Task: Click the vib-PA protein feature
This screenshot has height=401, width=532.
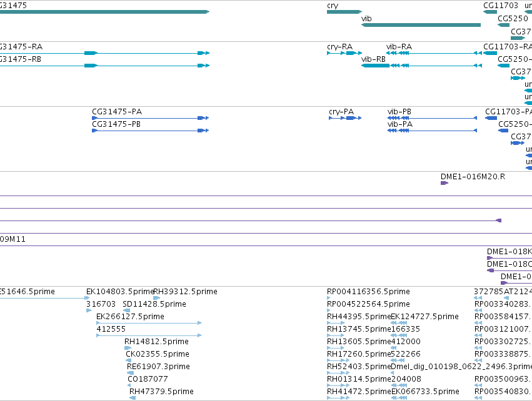Action: point(432,131)
